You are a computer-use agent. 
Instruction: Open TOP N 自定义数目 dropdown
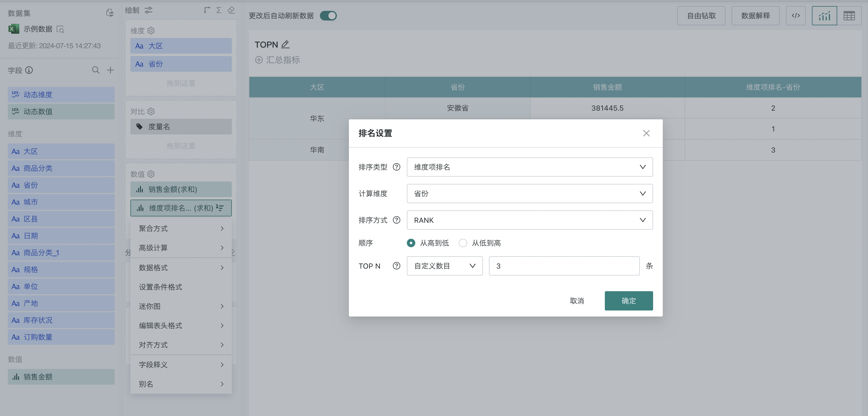(445, 266)
